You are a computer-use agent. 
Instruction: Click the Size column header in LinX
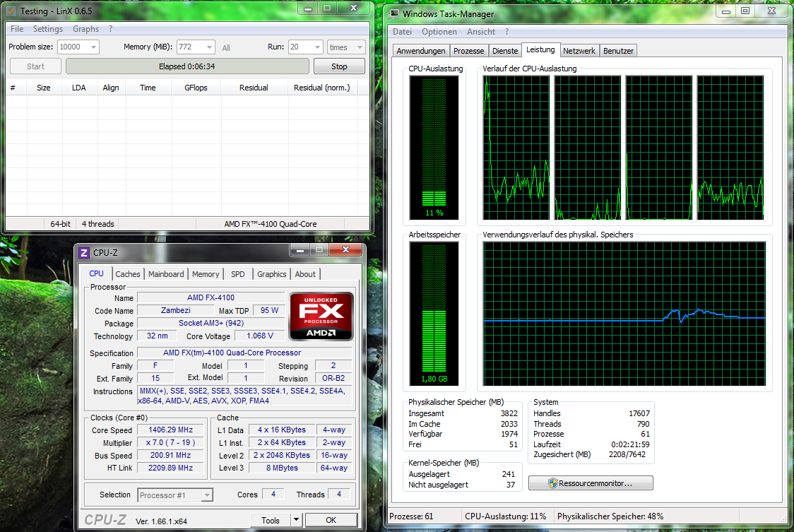(44, 88)
